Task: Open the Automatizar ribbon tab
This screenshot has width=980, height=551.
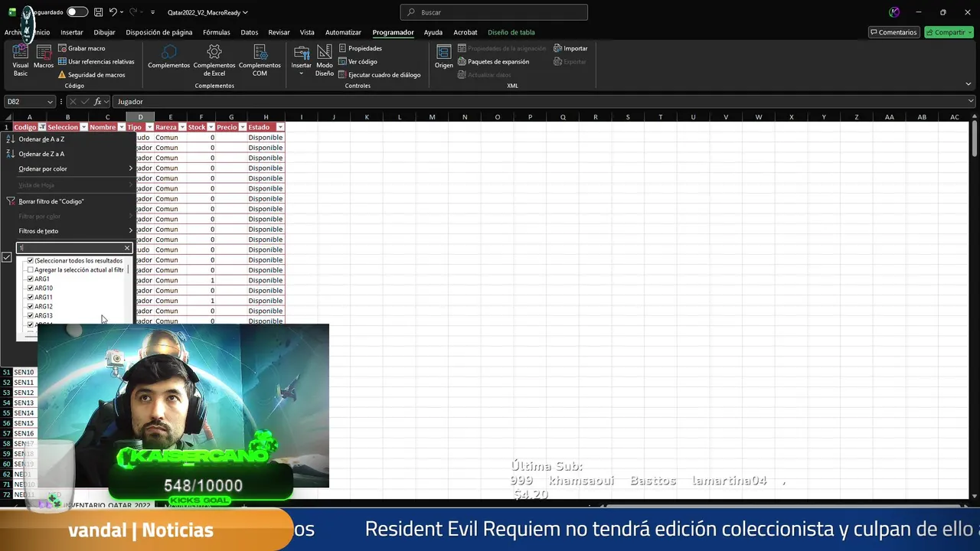Action: [x=343, y=32]
